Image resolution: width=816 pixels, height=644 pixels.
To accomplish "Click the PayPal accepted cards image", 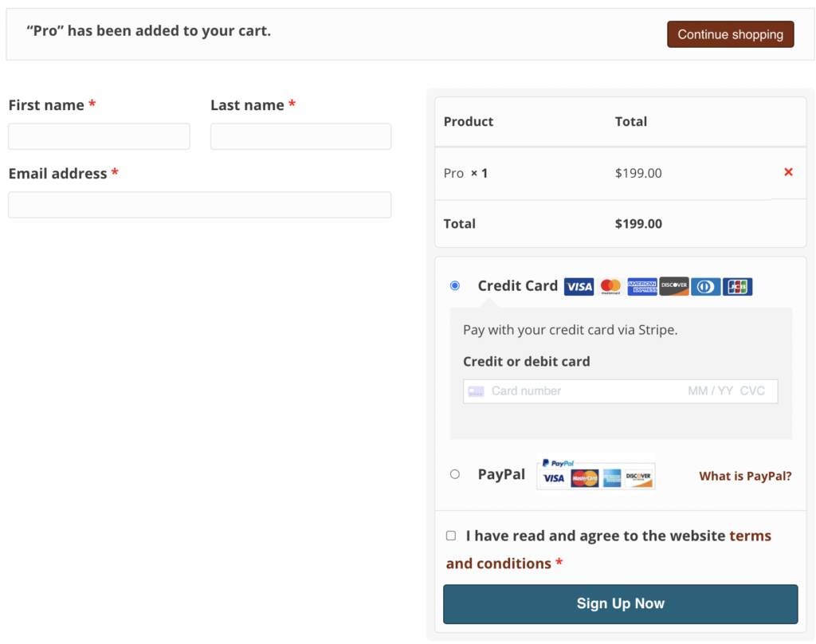I will pyautogui.click(x=596, y=473).
